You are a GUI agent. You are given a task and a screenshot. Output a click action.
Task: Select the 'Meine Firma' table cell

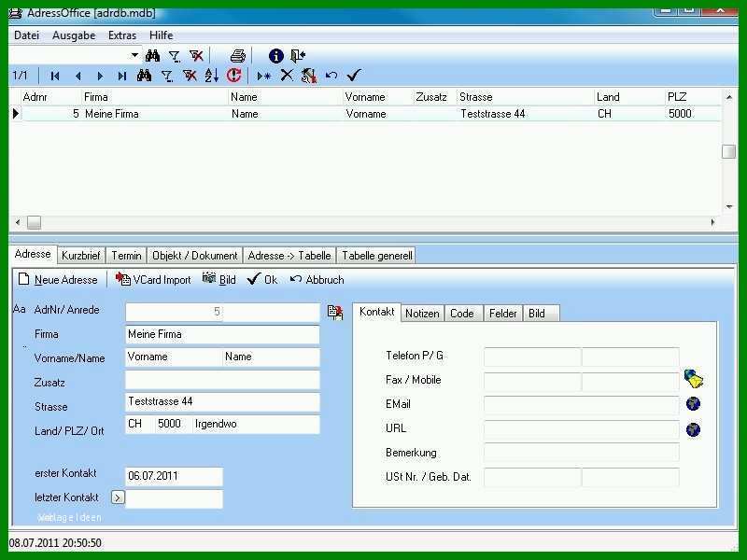[155, 114]
